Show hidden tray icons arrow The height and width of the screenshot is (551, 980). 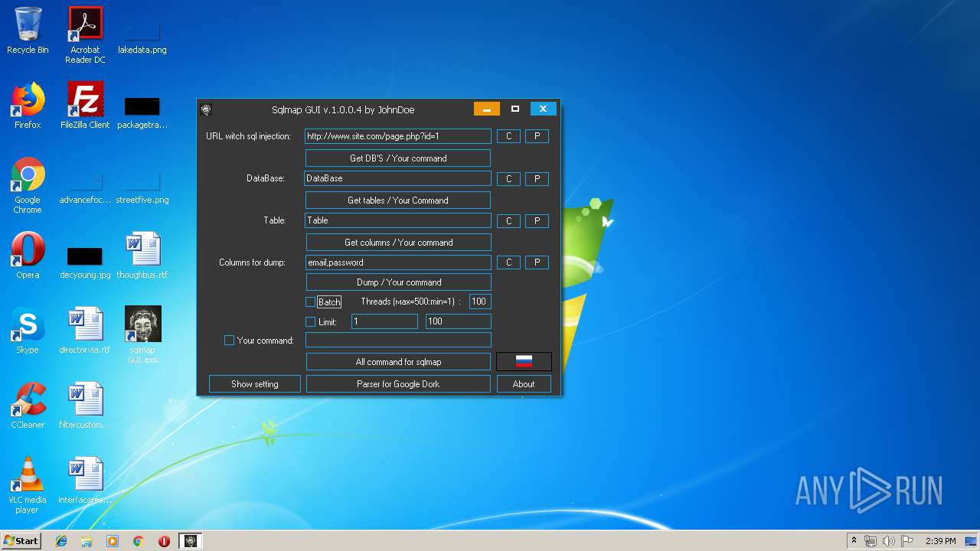coord(854,541)
